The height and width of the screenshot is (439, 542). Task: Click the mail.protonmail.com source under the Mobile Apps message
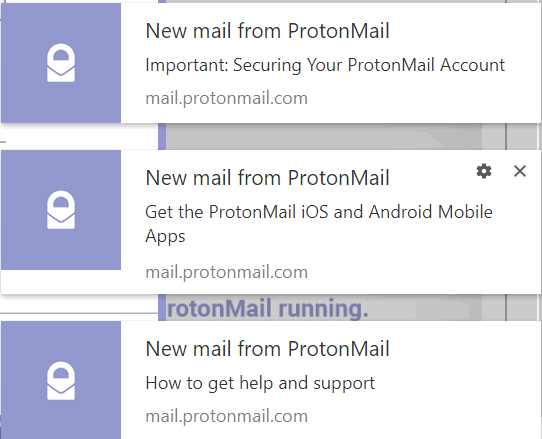point(226,272)
